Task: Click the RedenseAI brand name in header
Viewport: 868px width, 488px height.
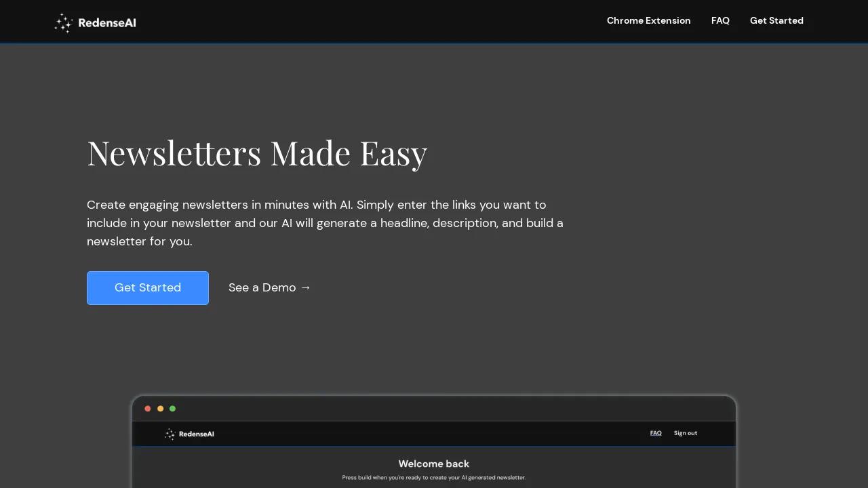Action: 107,23
